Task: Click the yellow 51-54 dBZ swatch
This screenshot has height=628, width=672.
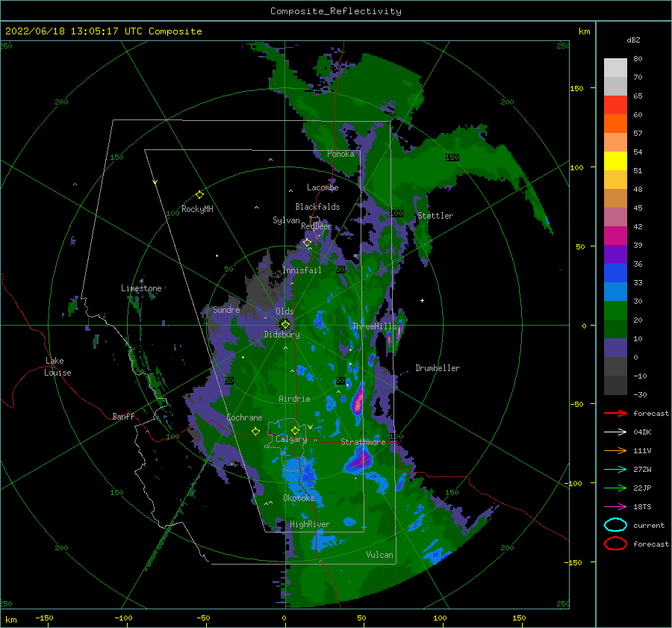Action: [x=615, y=161]
